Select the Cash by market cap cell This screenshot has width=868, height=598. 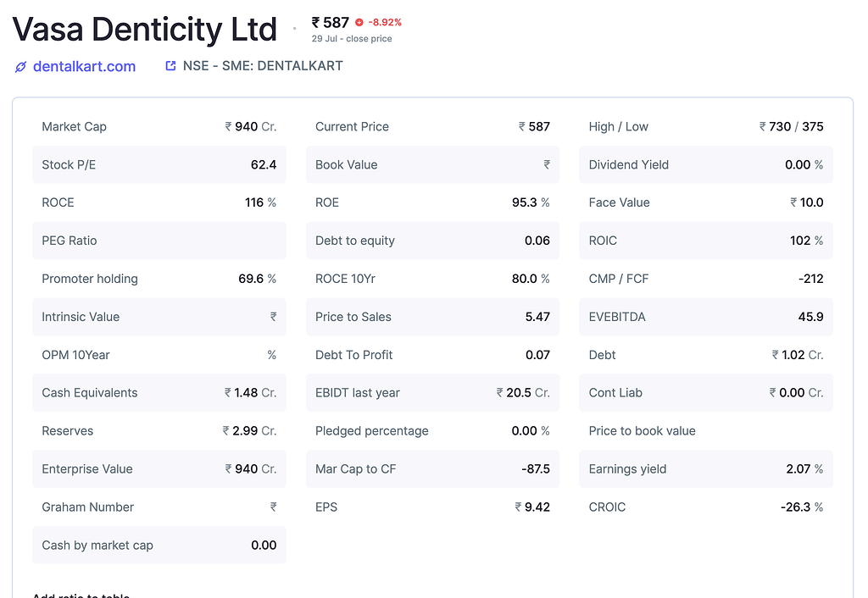click(x=159, y=545)
